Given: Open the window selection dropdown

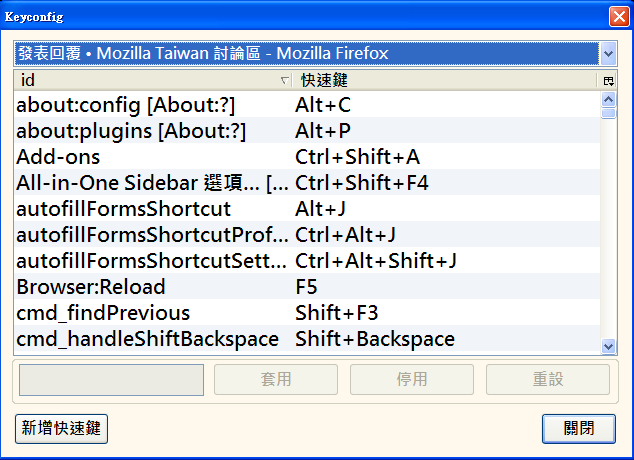Looking at the screenshot, I should 608,53.
